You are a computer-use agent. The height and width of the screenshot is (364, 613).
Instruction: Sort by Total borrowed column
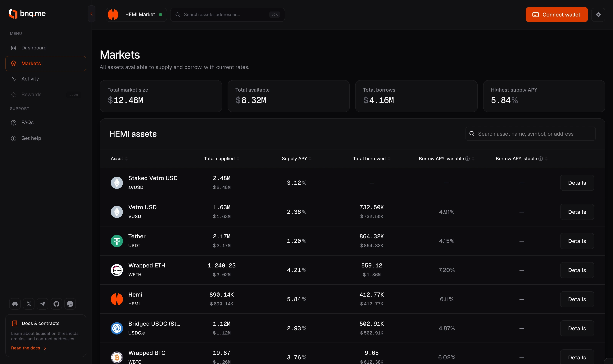[371, 159]
